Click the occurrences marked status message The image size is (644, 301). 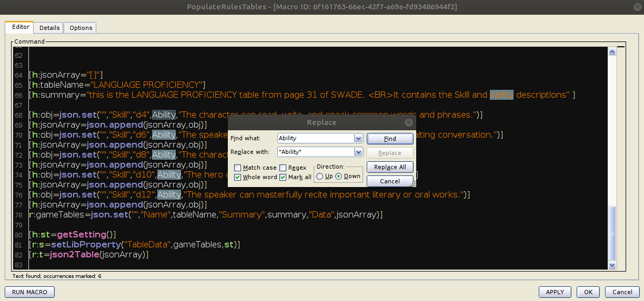(x=57, y=276)
